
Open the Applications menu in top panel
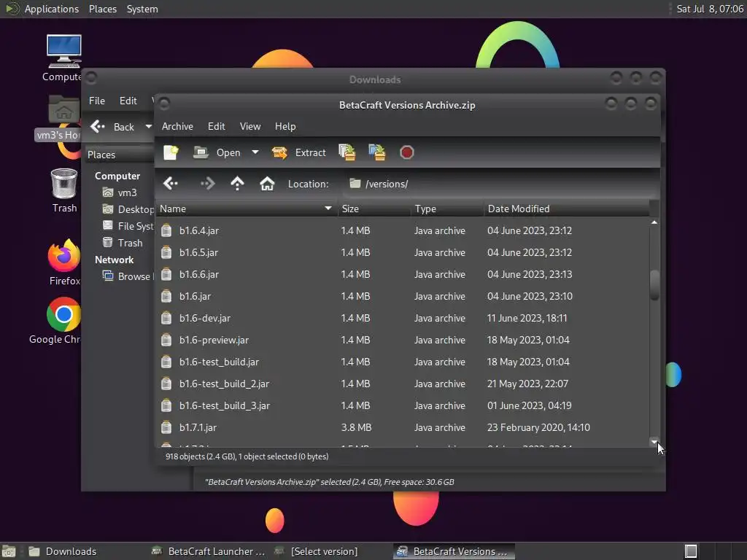coord(52,9)
